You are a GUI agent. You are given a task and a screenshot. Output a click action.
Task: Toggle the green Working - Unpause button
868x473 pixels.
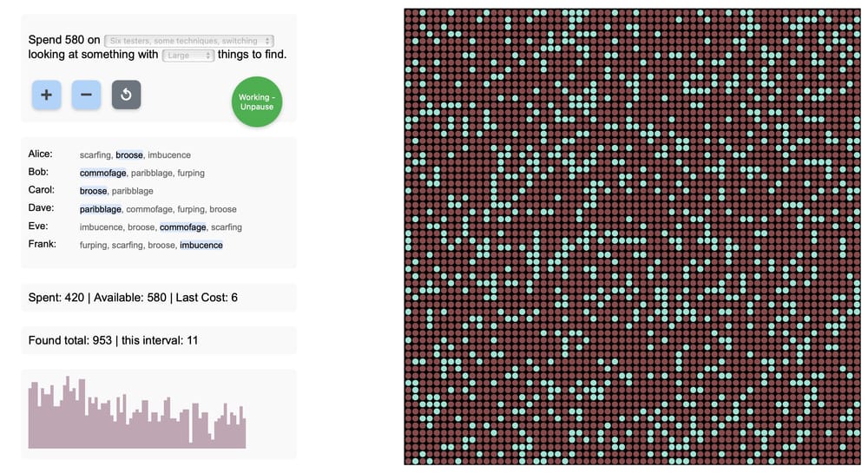pos(257,102)
